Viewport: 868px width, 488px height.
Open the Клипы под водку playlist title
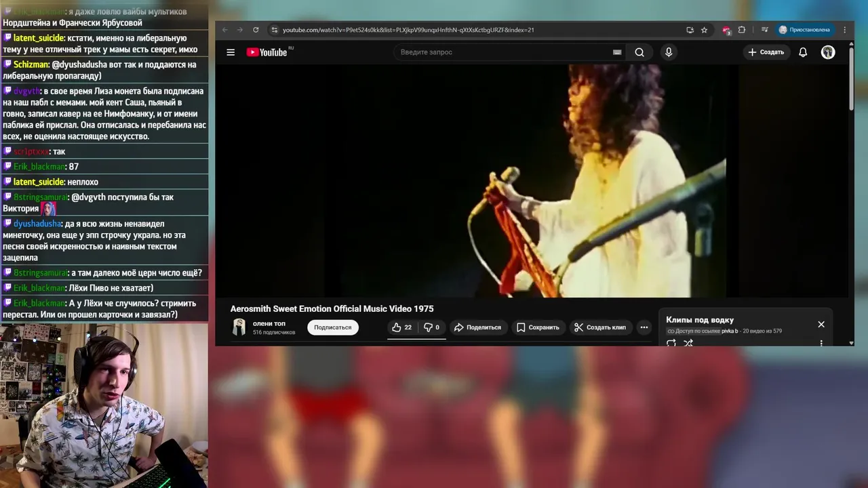coord(700,320)
